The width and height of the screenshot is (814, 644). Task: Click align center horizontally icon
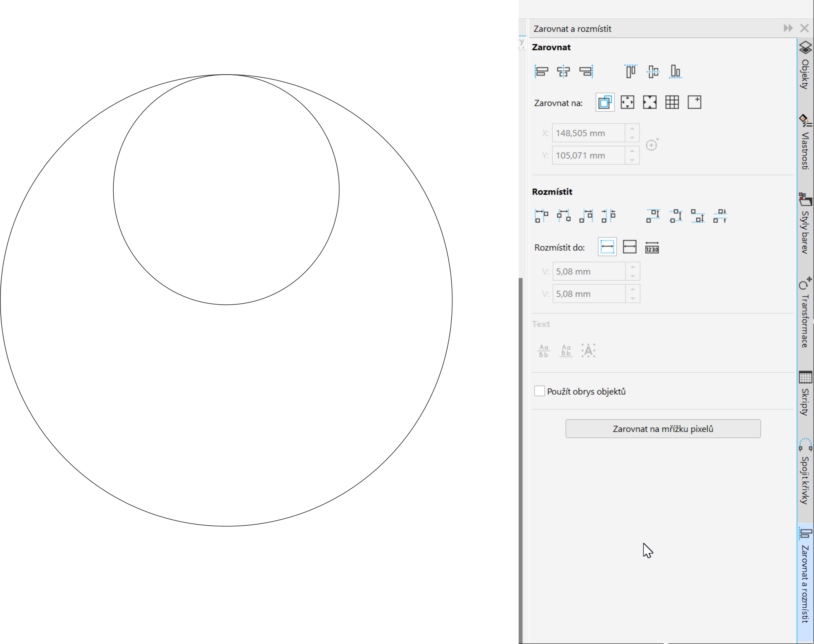click(x=563, y=71)
